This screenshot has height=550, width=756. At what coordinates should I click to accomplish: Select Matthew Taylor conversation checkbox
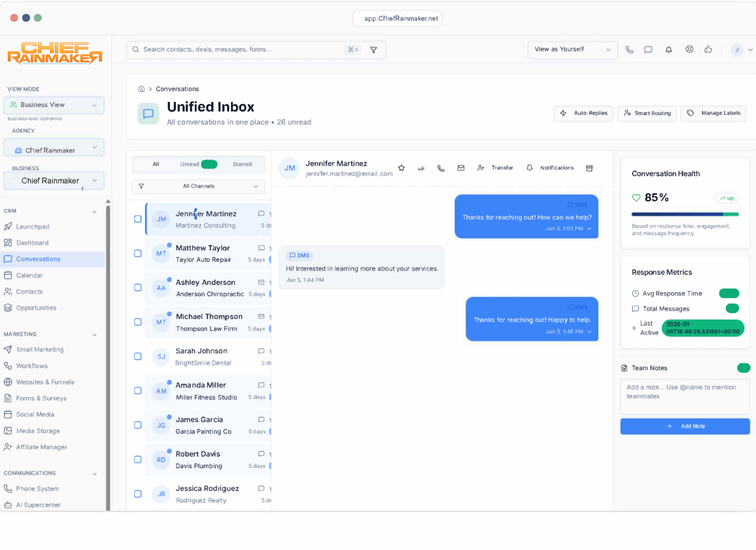tap(137, 253)
